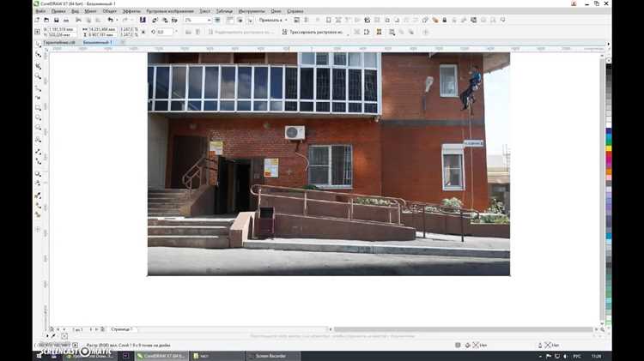The image size is (644, 361).
Task: Select the Freehand drawing tool
Action: tap(38, 88)
